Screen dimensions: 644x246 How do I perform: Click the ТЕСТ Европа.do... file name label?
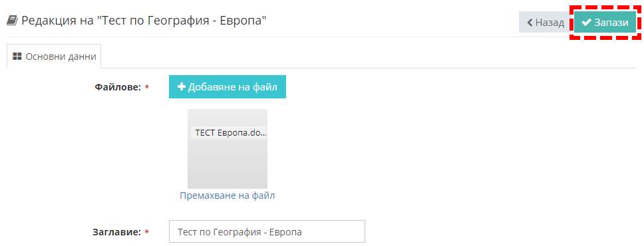(x=229, y=133)
